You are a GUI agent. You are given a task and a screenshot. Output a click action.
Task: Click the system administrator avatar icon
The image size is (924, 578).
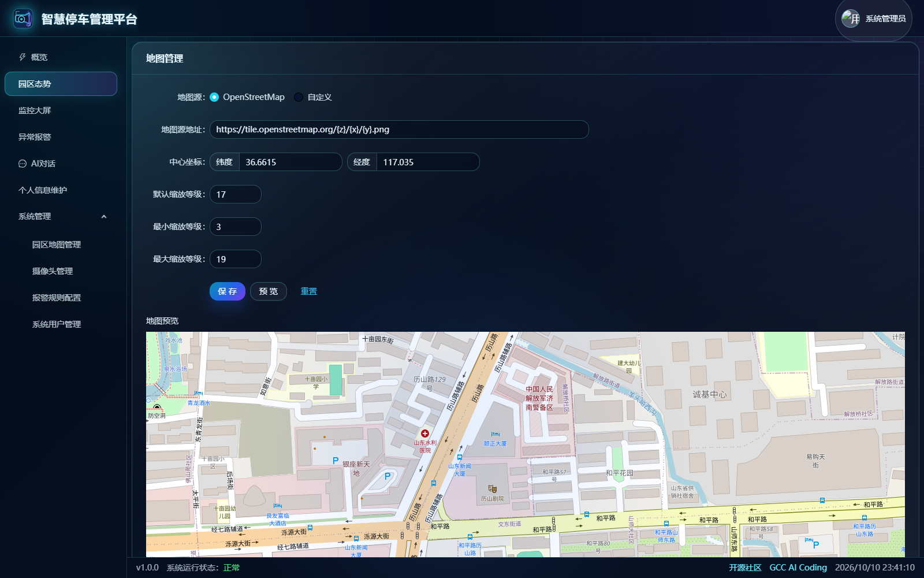coord(851,18)
